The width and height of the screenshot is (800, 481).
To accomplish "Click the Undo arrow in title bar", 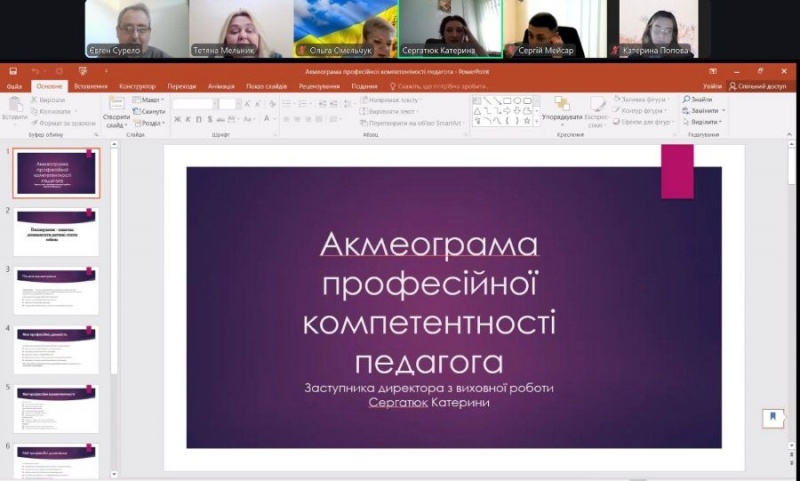I will click(x=34, y=72).
